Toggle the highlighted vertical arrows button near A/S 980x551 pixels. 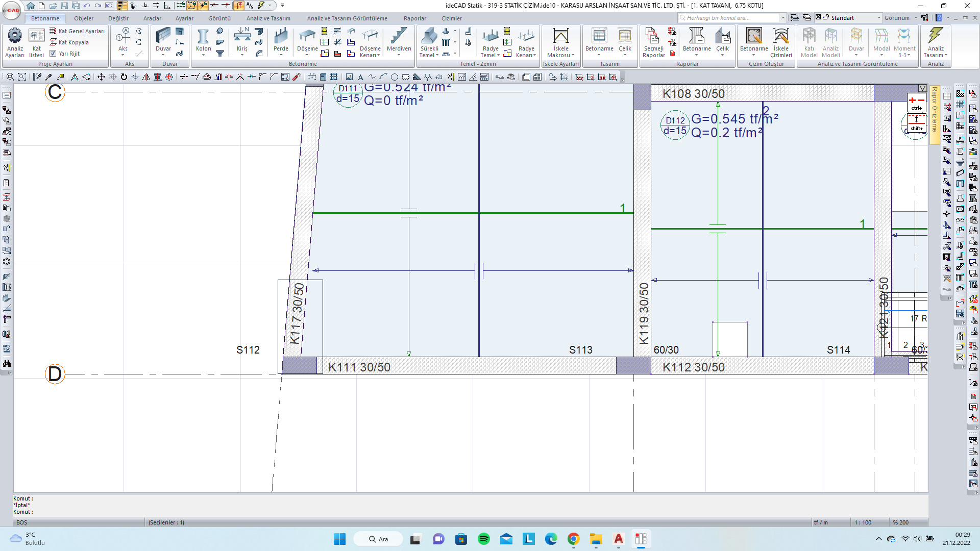coord(238,6)
